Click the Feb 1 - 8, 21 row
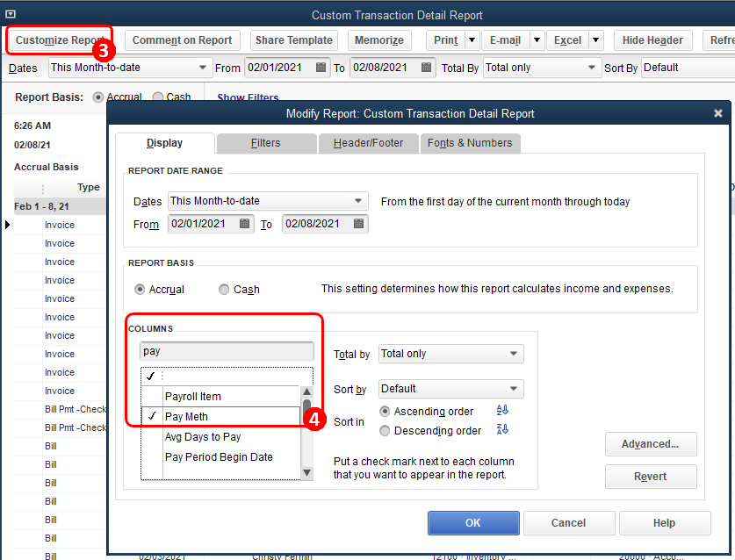The image size is (735, 560). coord(60,206)
